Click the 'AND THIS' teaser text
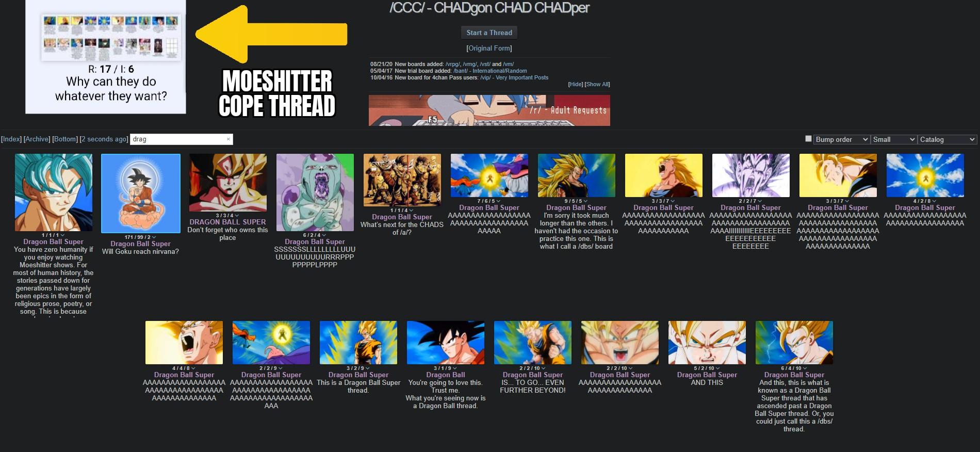The width and height of the screenshot is (980, 452). point(707,382)
